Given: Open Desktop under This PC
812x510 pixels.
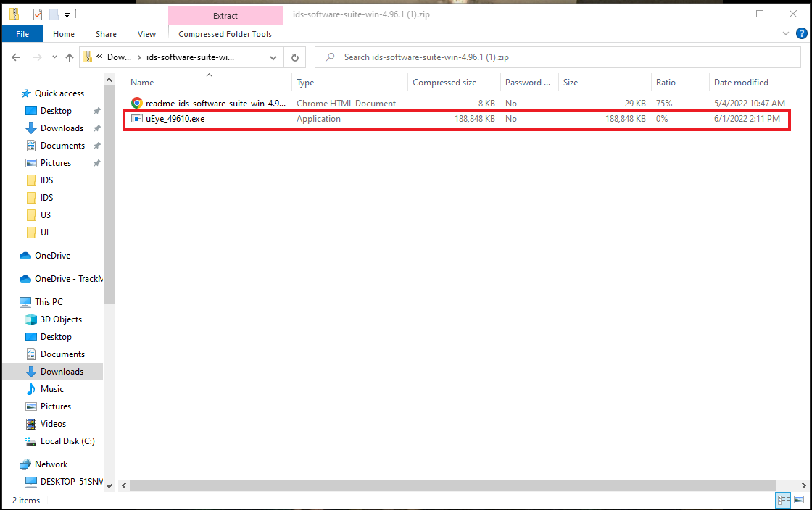Looking at the screenshot, I should coord(56,337).
